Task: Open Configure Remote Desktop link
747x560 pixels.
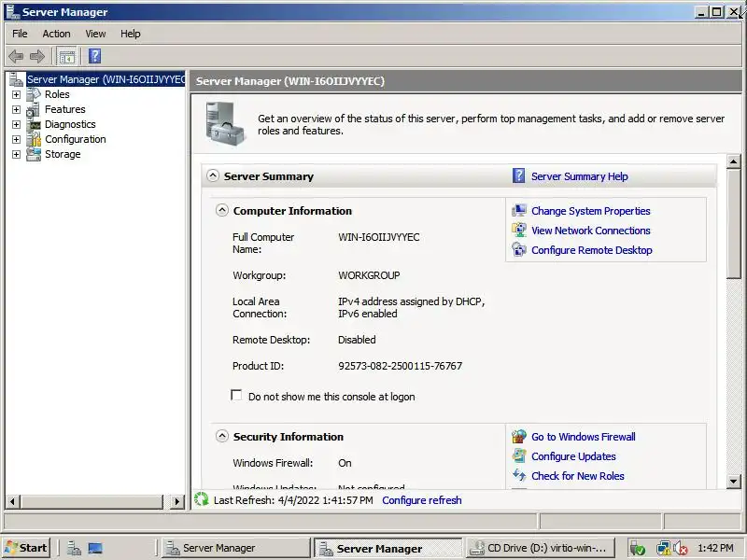Action: [x=592, y=250]
